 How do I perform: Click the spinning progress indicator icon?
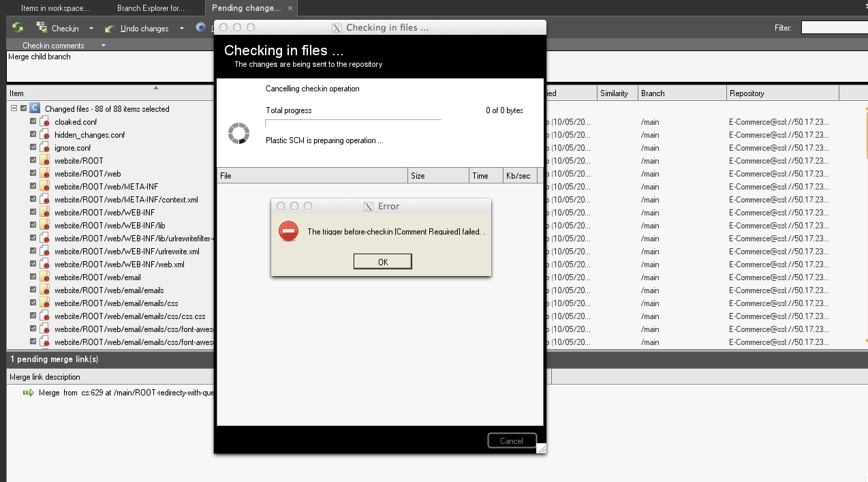(238, 133)
